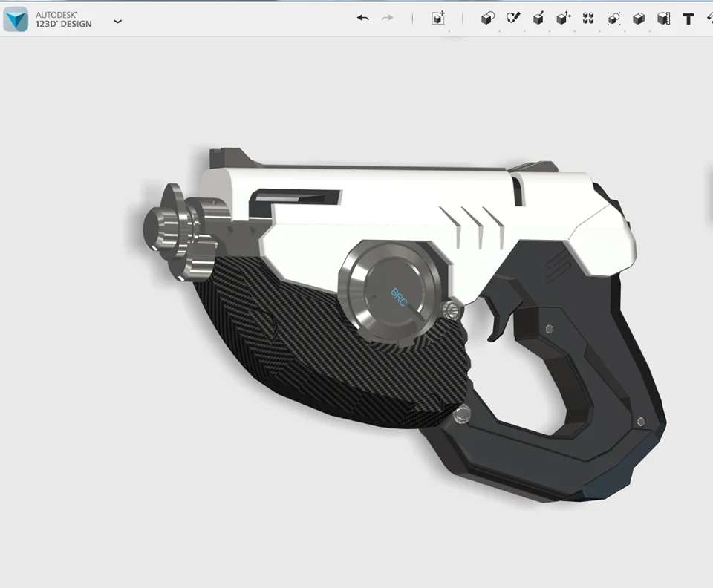Viewport: 713px width, 588px height.
Task: Open the Grouping tool menu
Action: click(x=613, y=18)
